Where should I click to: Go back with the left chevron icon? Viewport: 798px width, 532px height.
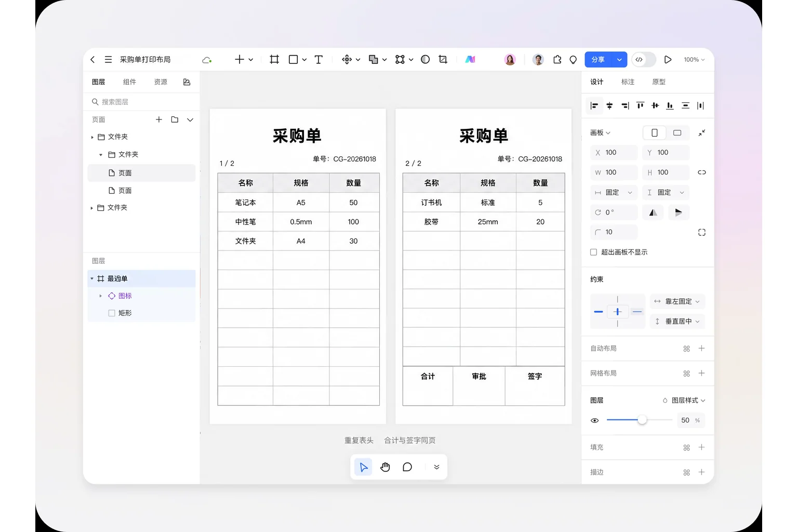tap(92, 60)
